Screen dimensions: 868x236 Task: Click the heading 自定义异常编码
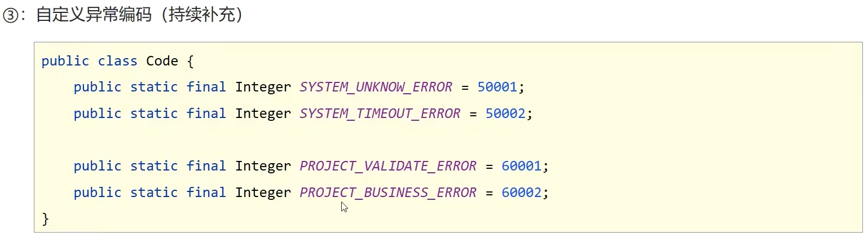coord(94,16)
